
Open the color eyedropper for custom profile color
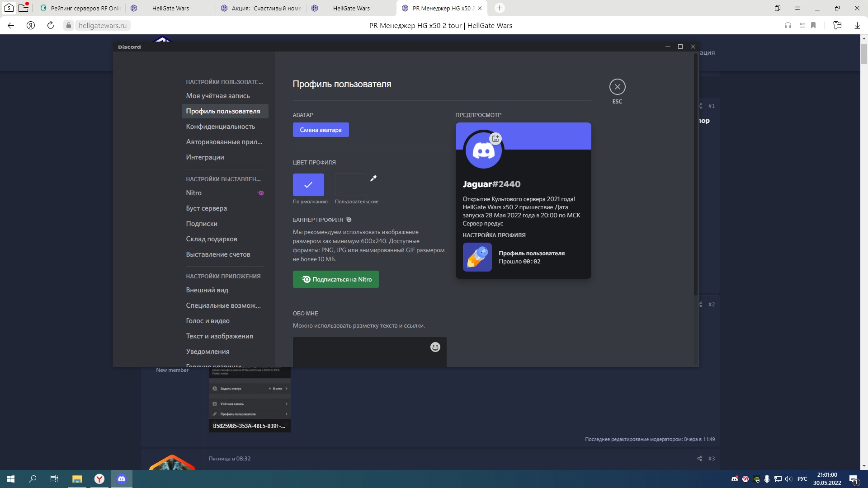(x=373, y=178)
